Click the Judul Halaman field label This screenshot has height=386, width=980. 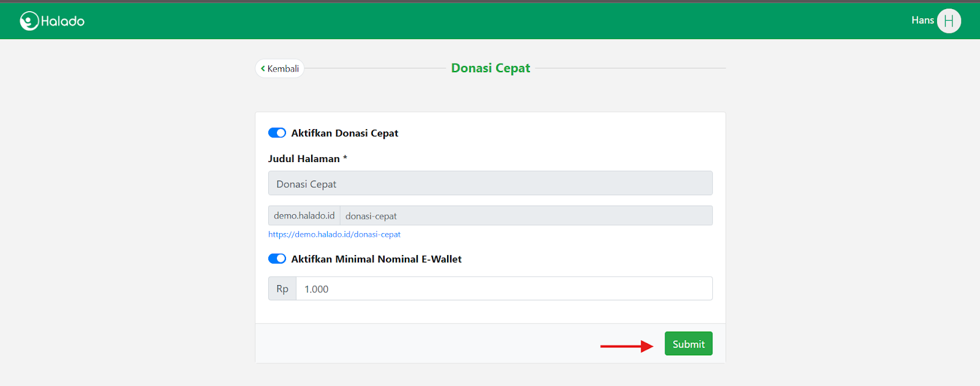pyautogui.click(x=304, y=159)
